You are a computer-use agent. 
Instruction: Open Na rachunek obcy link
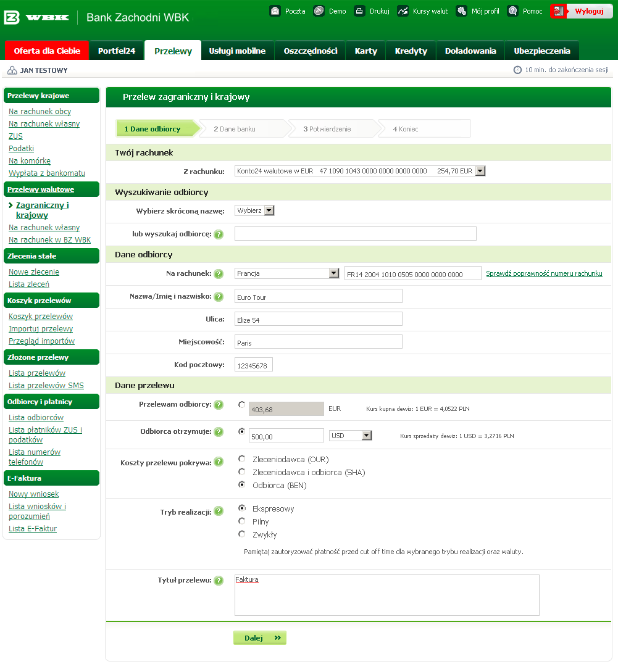pos(40,112)
